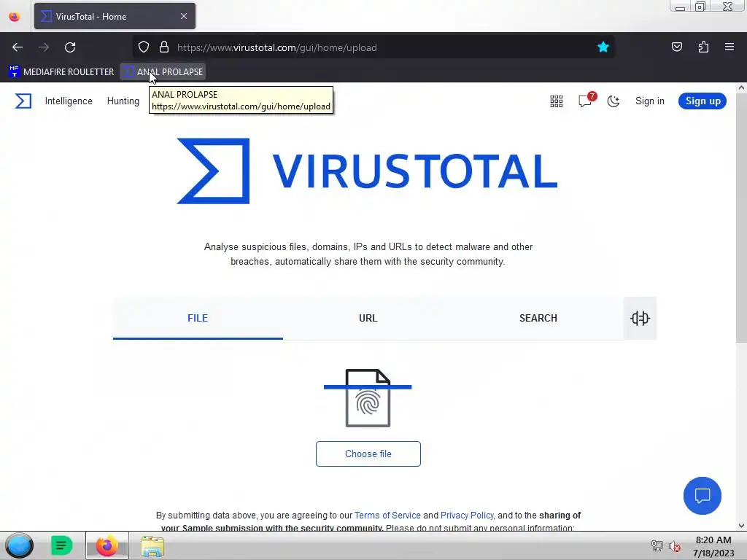Image resolution: width=747 pixels, height=560 pixels.
Task: Go back with the browser back arrow
Action: point(18,47)
